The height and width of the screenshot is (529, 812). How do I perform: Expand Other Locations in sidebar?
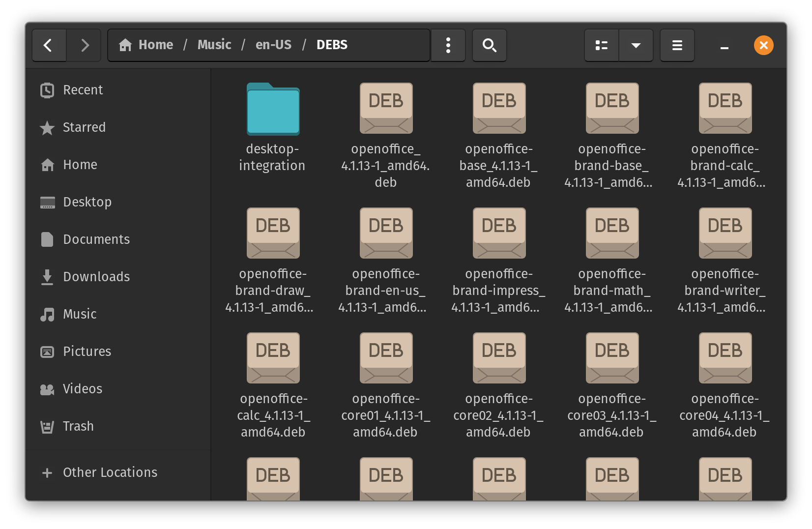[x=110, y=472]
